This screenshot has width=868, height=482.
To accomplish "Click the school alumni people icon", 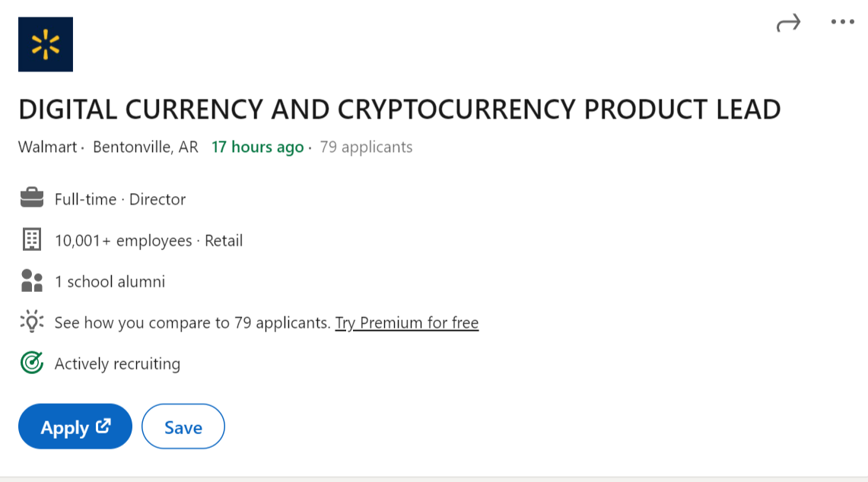I will click(31, 281).
